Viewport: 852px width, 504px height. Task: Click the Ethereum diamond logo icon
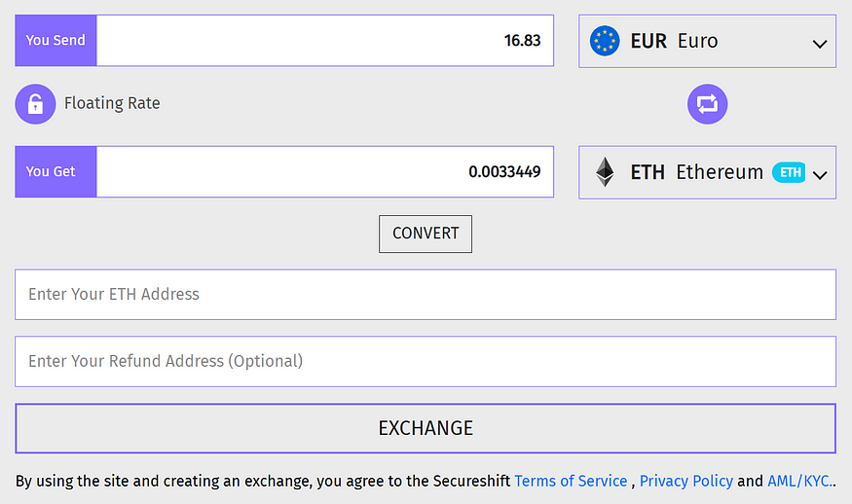(x=605, y=172)
